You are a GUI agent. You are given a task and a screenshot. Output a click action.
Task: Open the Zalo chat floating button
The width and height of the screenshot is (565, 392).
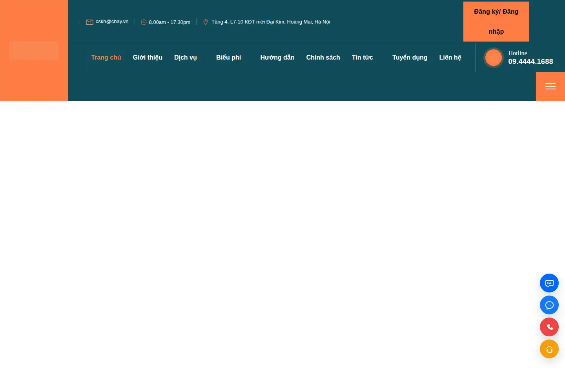pyautogui.click(x=549, y=283)
